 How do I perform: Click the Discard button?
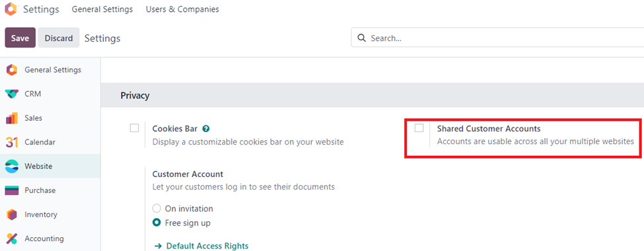[59, 38]
